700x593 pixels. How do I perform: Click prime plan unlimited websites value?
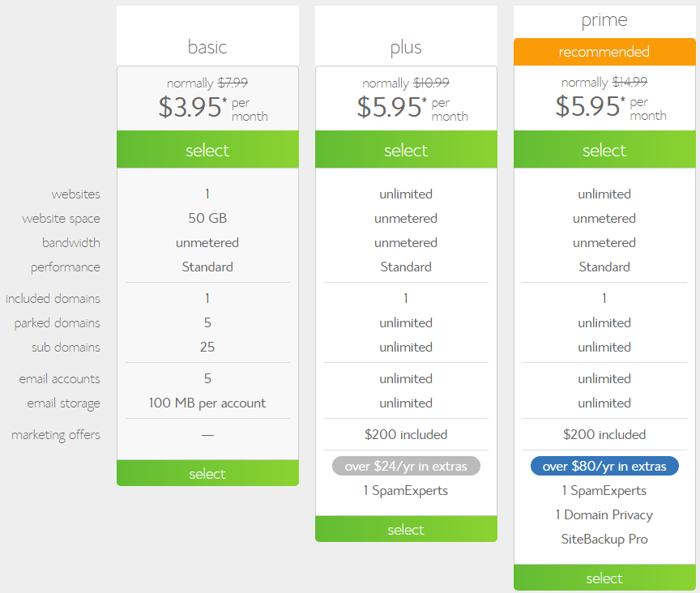click(x=604, y=194)
